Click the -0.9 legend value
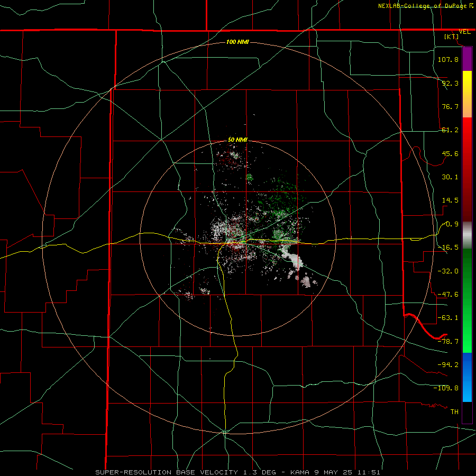 (x=450, y=224)
